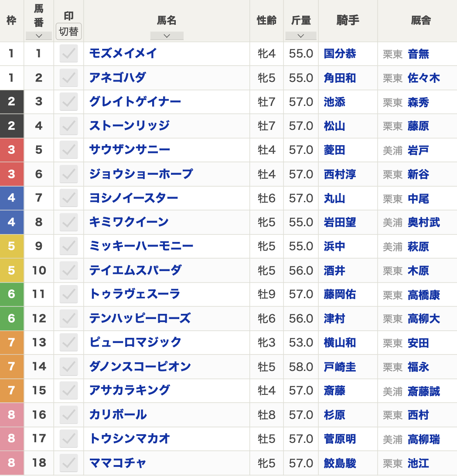Open jockey page for 岩田望

coord(340,222)
